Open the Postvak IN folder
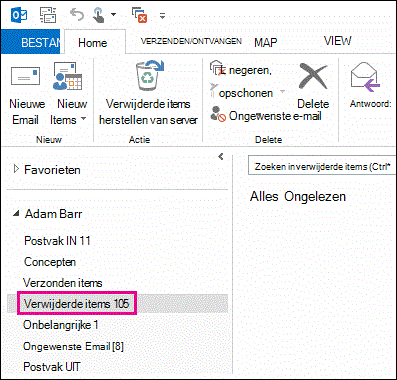This screenshot has height=380, width=397. point(57,241)
